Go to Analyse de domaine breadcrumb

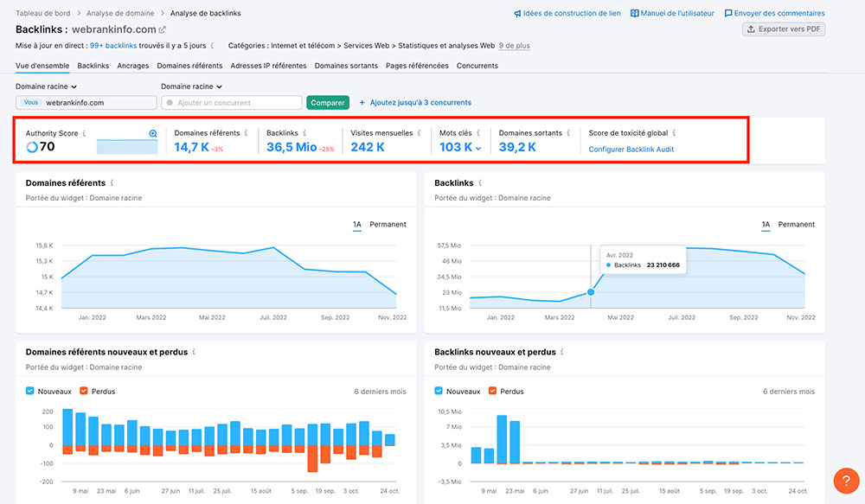click(x=120, y=13)
